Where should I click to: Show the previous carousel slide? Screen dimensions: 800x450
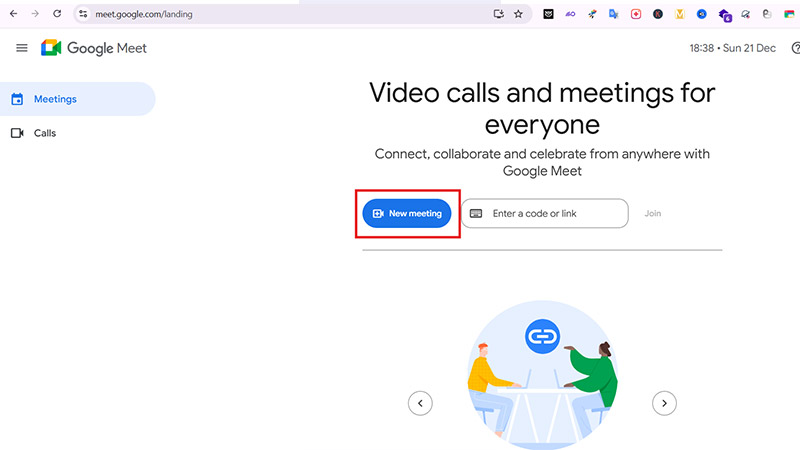point(420,403)
